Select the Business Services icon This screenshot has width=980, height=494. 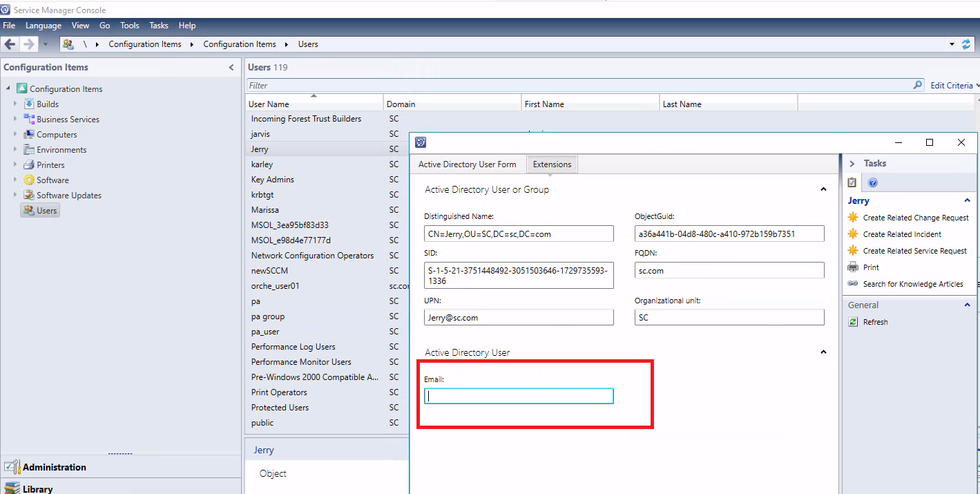[29, 119]
